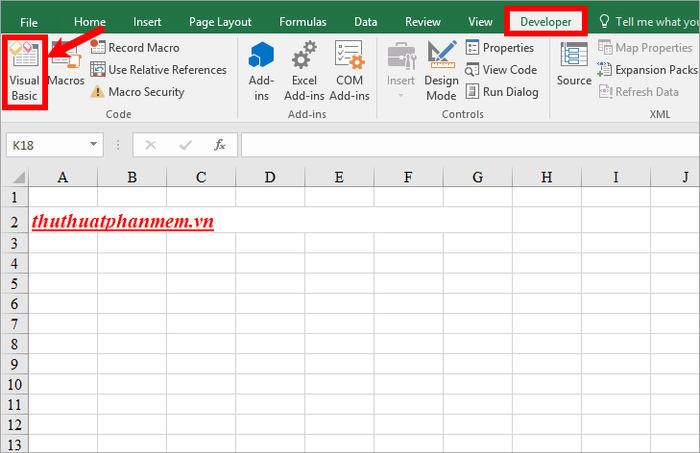This screenshot has width=700, height=453.
Task: Switch to the Page Layout tab
Action: coord(220,22)
